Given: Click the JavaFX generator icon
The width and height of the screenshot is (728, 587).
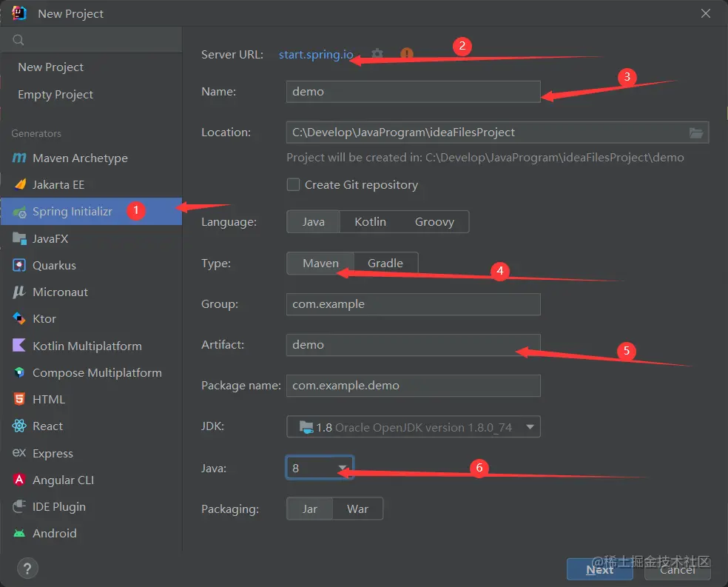Looking at the screenshot, I should 19,238.
